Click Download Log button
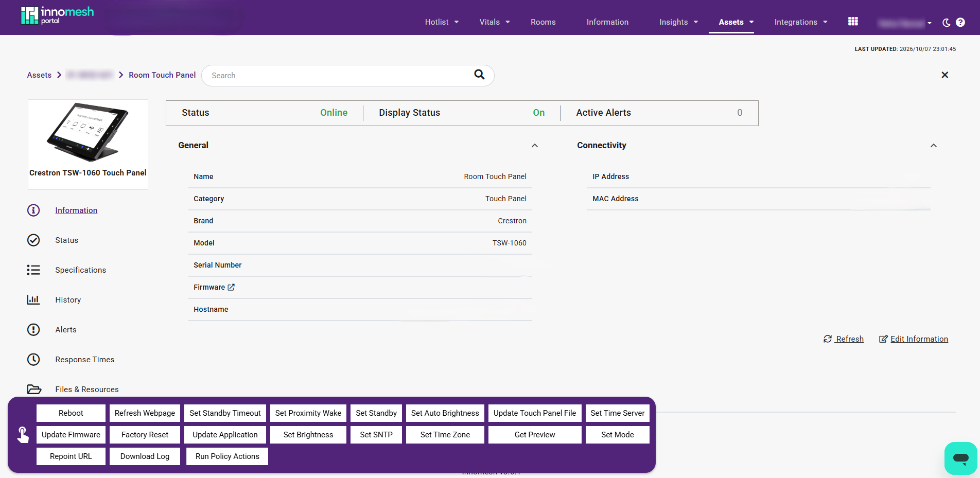 click(145, 456)
